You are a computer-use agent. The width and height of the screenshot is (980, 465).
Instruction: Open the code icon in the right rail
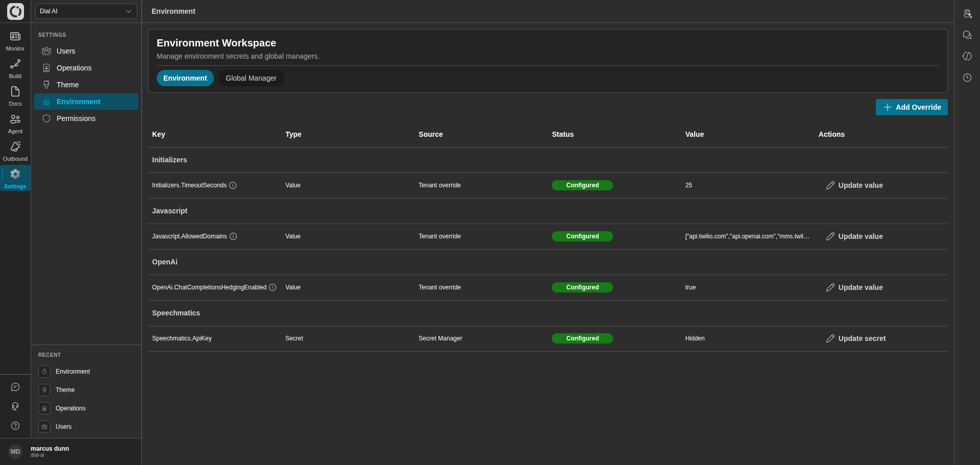(967, 56)
